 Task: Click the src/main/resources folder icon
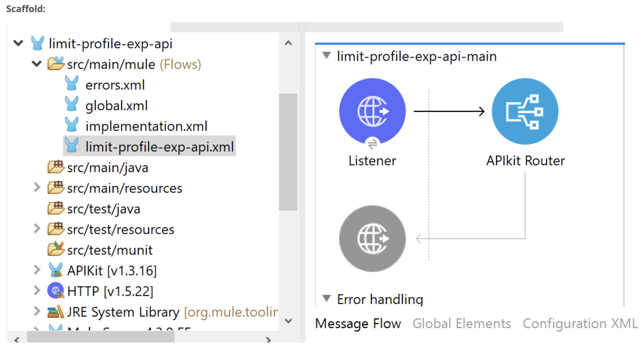[56, 187]
